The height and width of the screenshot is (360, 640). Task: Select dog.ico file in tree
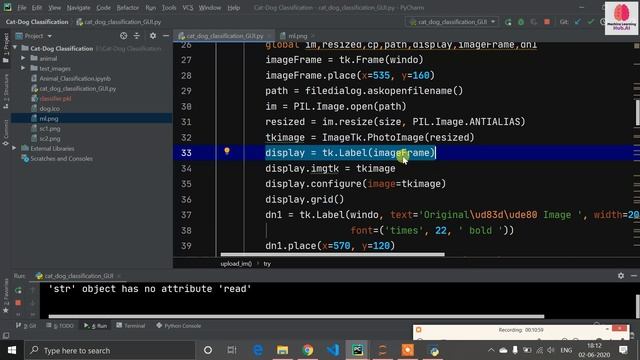point(50,109)
